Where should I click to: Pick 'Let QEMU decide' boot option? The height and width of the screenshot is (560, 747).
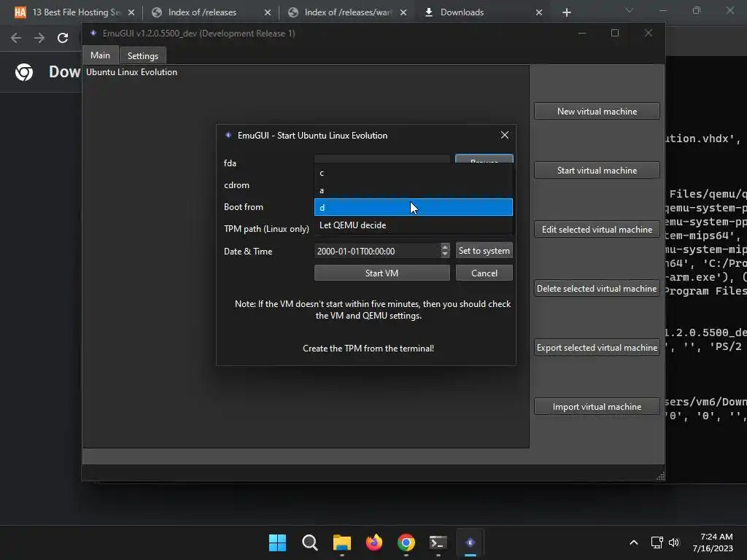(413, 225)
